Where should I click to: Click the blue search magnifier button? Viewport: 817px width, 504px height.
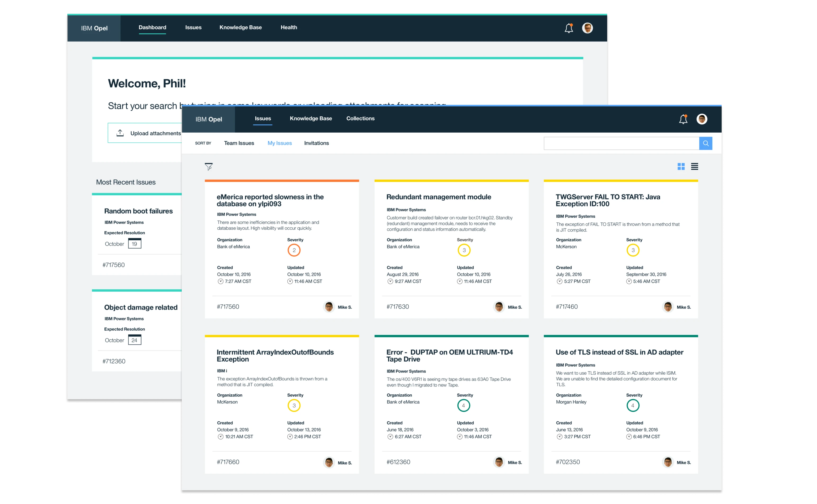pyautogui.click(x=705, y=143)
